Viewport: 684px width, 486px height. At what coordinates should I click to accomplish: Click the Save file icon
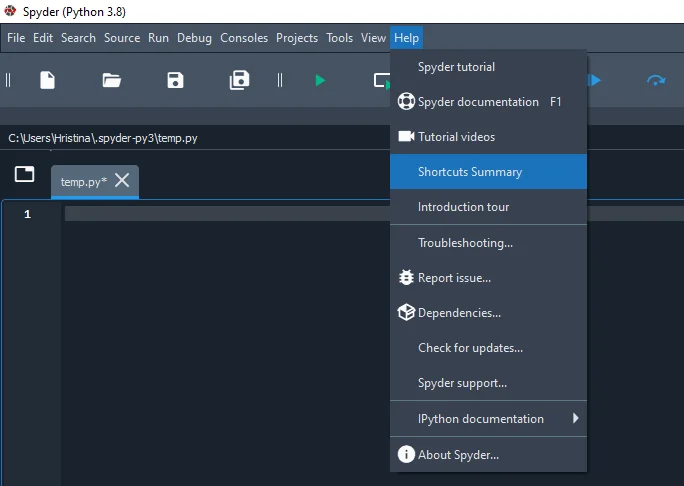click(x=175, y=80)
